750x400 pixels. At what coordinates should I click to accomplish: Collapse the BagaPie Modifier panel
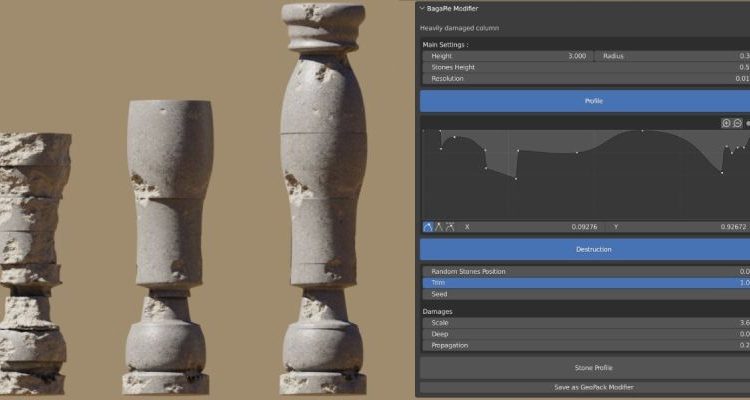[x=422, y=7]
